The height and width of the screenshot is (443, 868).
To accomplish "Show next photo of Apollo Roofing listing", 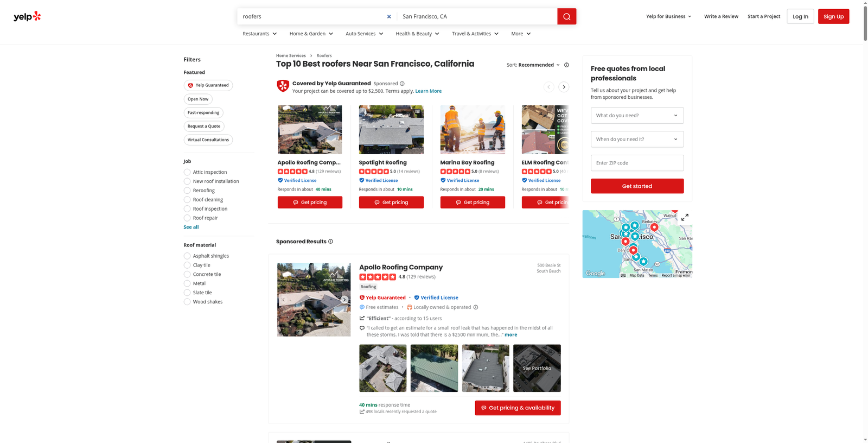I will pos(344,300).
